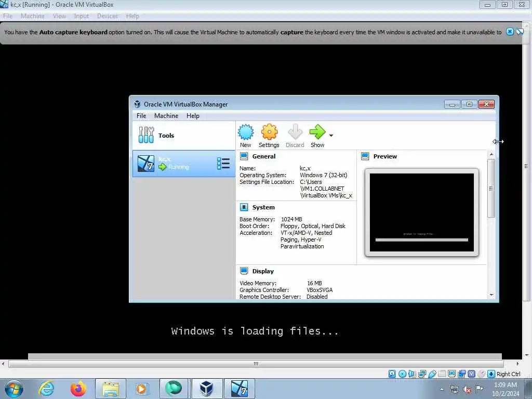Screen dimensions: 532x399
Task: Click the muted volume tray icon
Action: point(467,389)
